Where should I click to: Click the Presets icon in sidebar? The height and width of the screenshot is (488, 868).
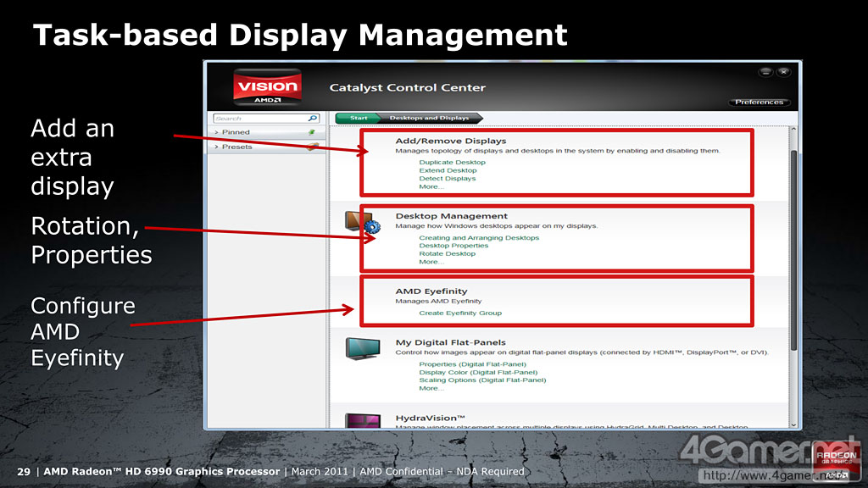pos(314,147)
